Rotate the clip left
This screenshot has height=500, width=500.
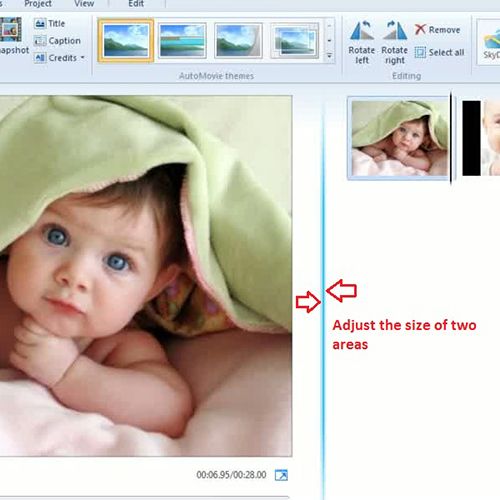(x=362, y=42)
